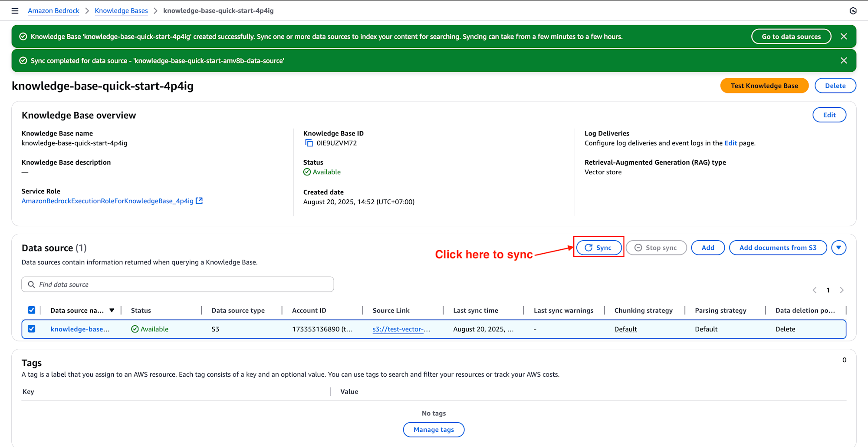Edit the Knowledge Base overview
Screen dimensions: 868x447
tap(829, 115)
